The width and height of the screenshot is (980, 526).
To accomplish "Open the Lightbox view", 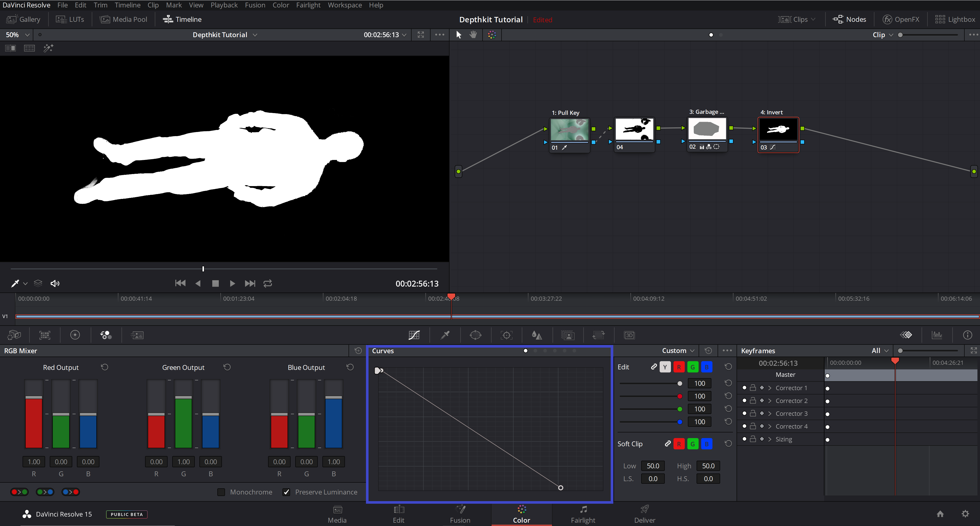I will pyautogui.click(x=955, y=19).
